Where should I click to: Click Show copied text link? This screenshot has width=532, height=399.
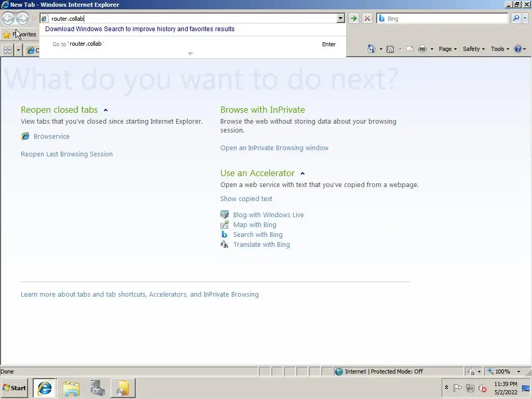point(246,199)
